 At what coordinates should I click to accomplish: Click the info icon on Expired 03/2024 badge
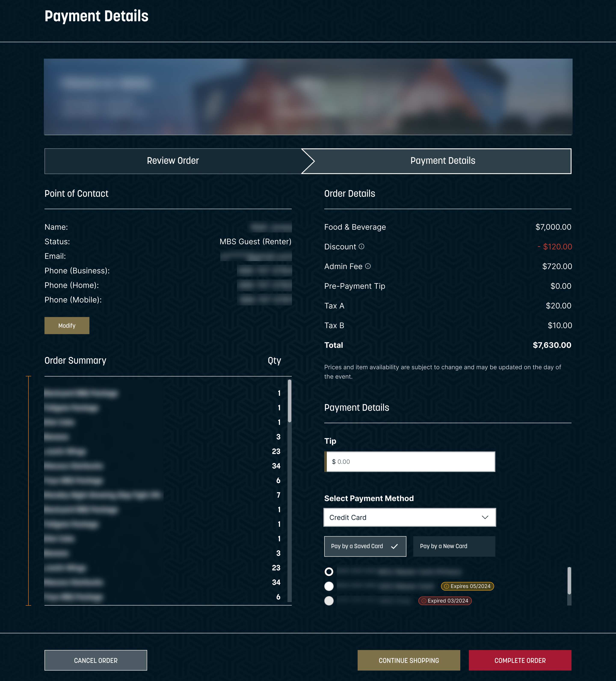pyautogui.click(x=424, y=601)
